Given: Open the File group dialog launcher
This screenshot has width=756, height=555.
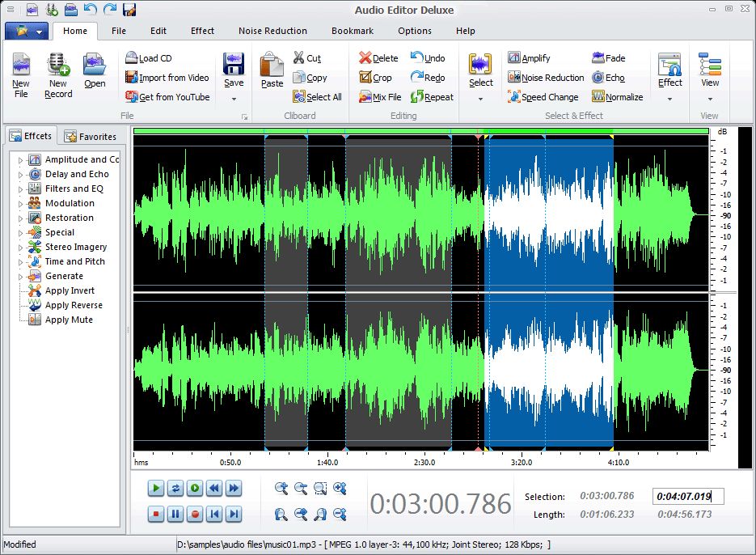Looking at the screenshot, I should 244,117.
